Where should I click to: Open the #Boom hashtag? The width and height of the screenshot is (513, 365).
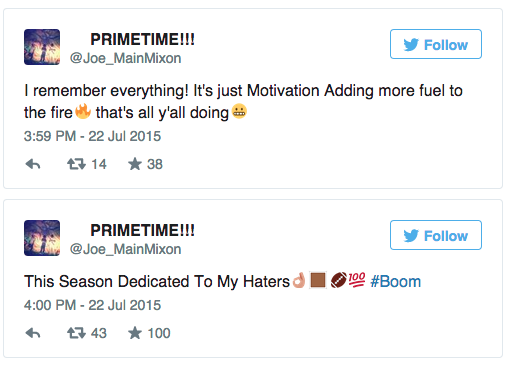click(x=396, y=281)
